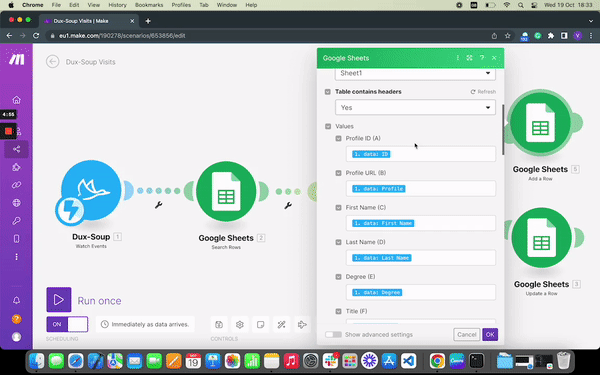Go back using the arrow beside Dux-Soup Visits

point(53,62)
